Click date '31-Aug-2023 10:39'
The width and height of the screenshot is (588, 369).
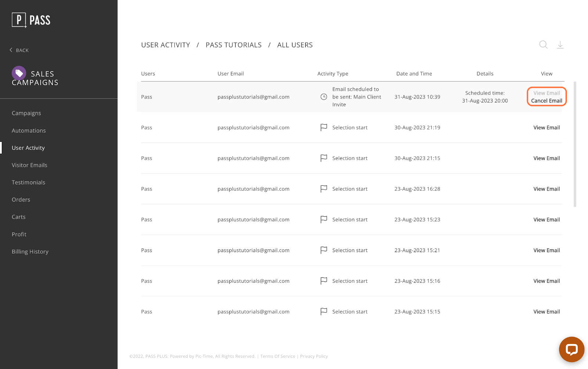pyautogui.click(x=417, y=97)
